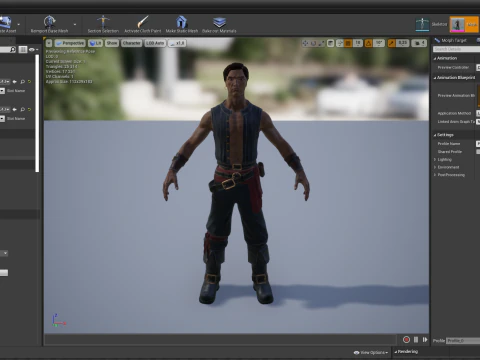Image resolution: width=480 pixels, height=360 pixels.
Task: Toggle the scale snapping button
Action: [391, 43]
